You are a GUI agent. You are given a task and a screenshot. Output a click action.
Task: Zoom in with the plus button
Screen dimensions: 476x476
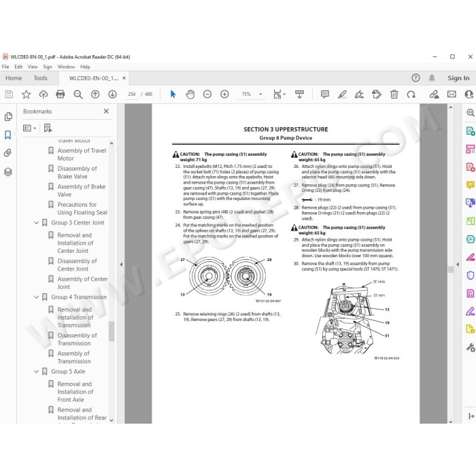pyautogui.click(x=224, y=95)
